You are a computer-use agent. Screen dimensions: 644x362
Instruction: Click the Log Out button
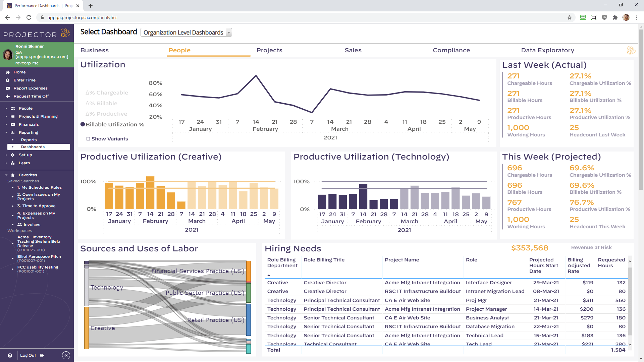click(x=28, y=355)
